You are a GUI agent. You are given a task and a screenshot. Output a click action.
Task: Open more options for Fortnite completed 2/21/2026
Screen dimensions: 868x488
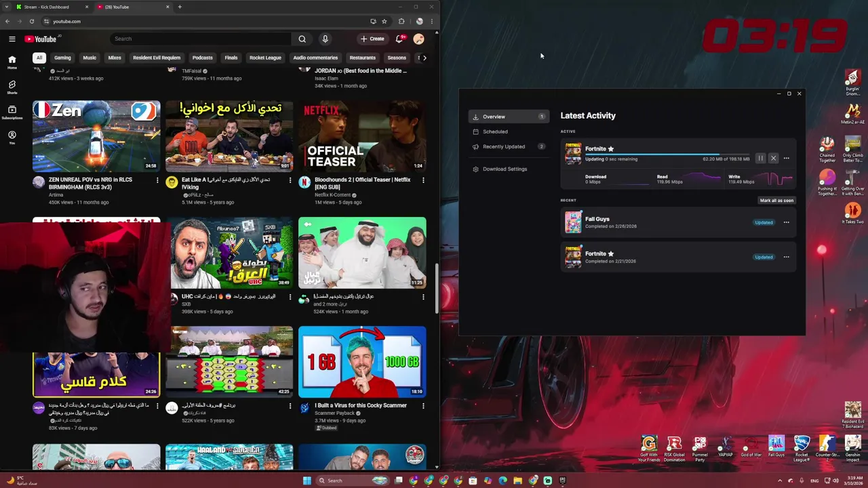pos(786,257)
